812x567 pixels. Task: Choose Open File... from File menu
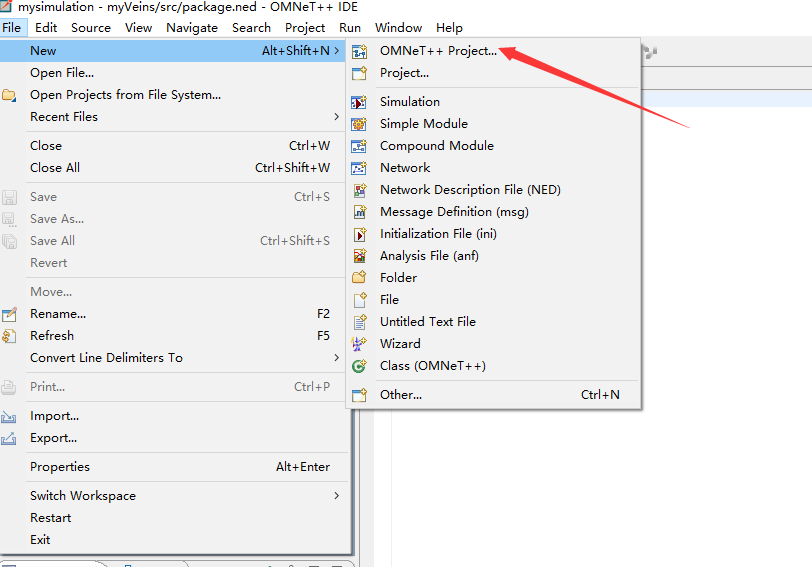173,73
